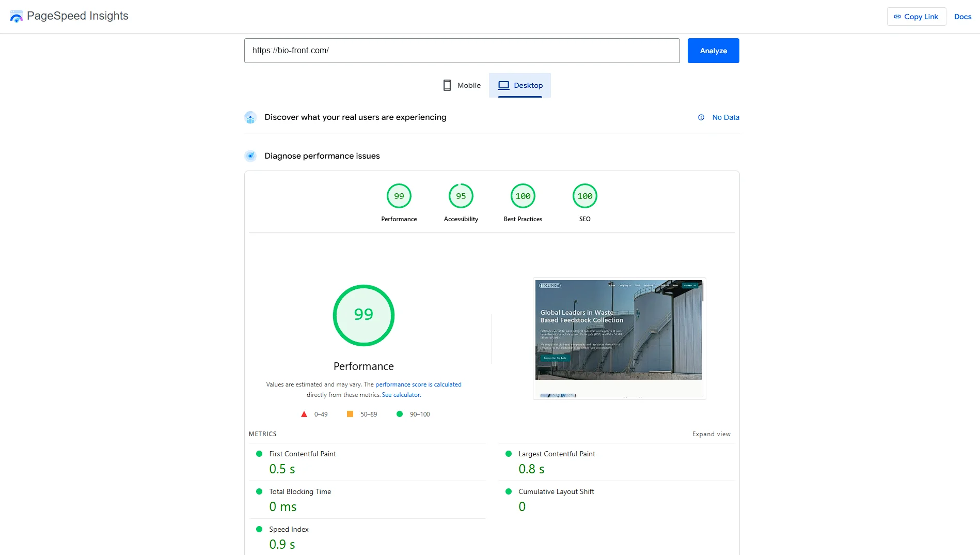Select the Copy Link icon
The height and width of the screenshot is (555, 980).
coord(897,16)
